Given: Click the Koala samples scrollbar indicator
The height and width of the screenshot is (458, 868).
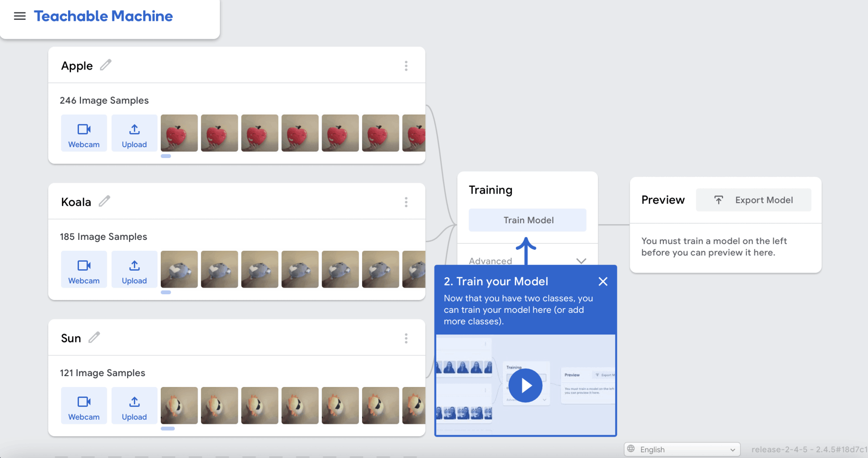Looking at the screenshot, I should pyautogui.click(x=166, y=292).
